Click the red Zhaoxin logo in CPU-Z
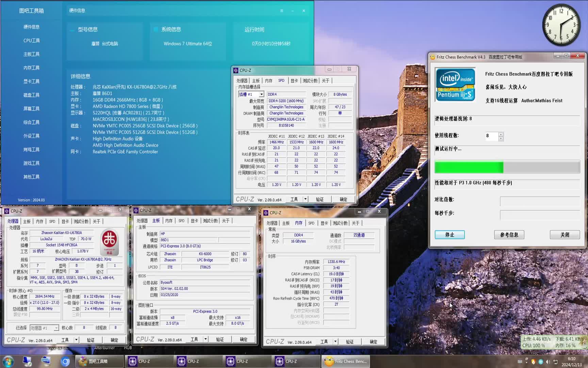The height and width of the screenshot is (368, 588). pos(110,242)
